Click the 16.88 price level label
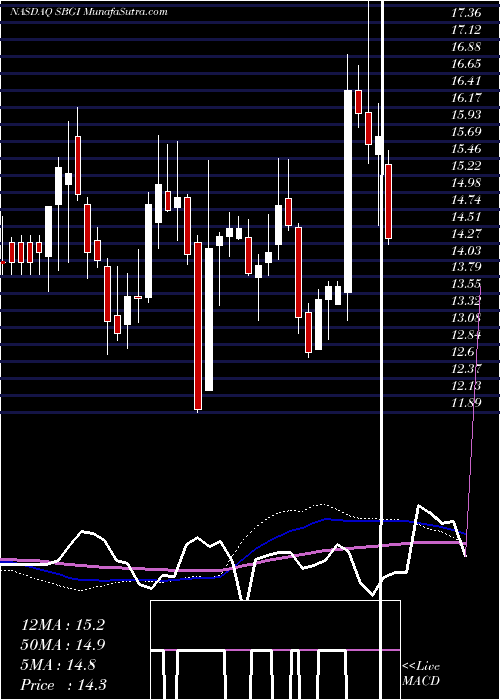 [466, 46]
